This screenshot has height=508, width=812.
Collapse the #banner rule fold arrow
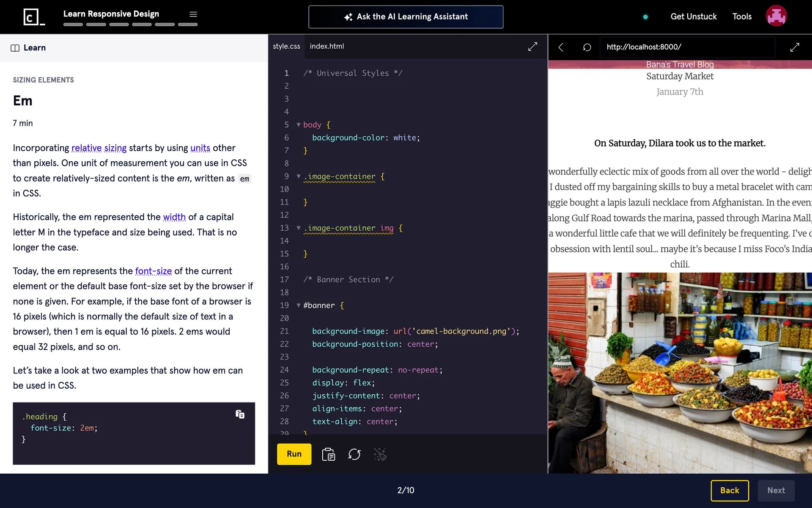[x=299, y=306]
